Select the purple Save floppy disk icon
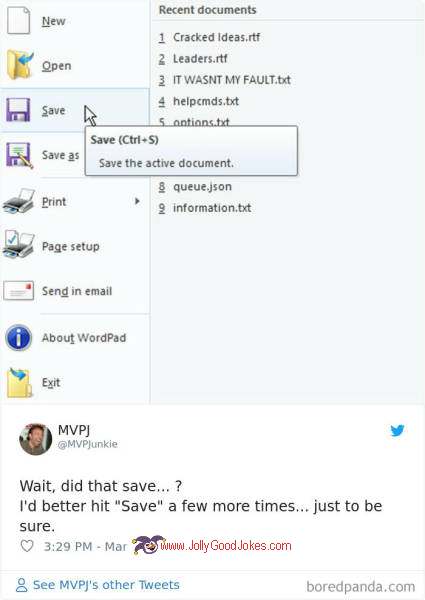The image size is (425, 600). point(18,110)
